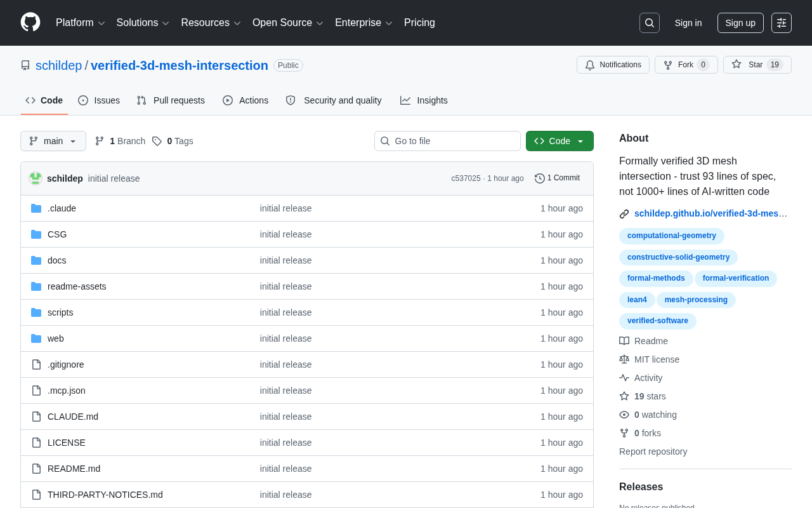Open the green Code dropdown button
This screenshot has height=508, width=812.
560,141
